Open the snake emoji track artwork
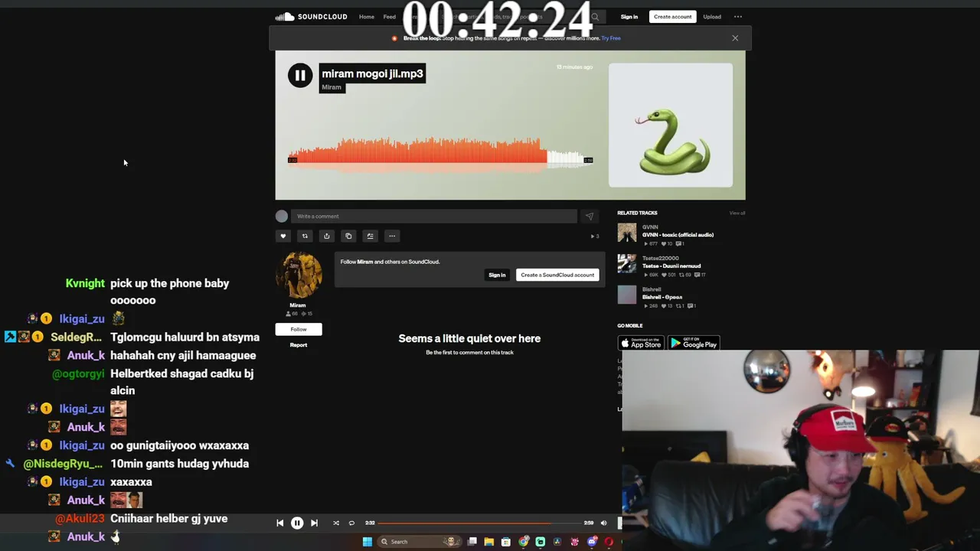 pyautogui.click(x=671, y=125)
